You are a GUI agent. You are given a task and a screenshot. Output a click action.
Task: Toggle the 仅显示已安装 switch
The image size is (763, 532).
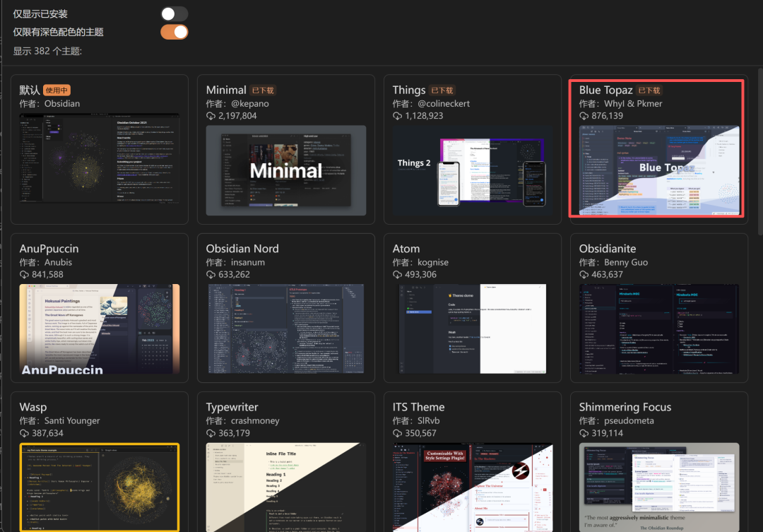coord(175,13)
